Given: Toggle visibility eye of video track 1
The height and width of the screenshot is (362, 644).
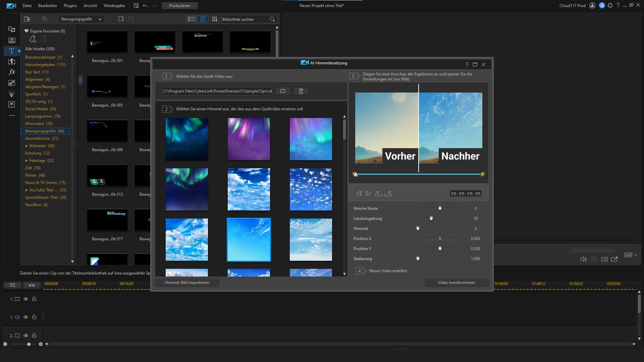Looking at the screenshot, I should point(26,299).
